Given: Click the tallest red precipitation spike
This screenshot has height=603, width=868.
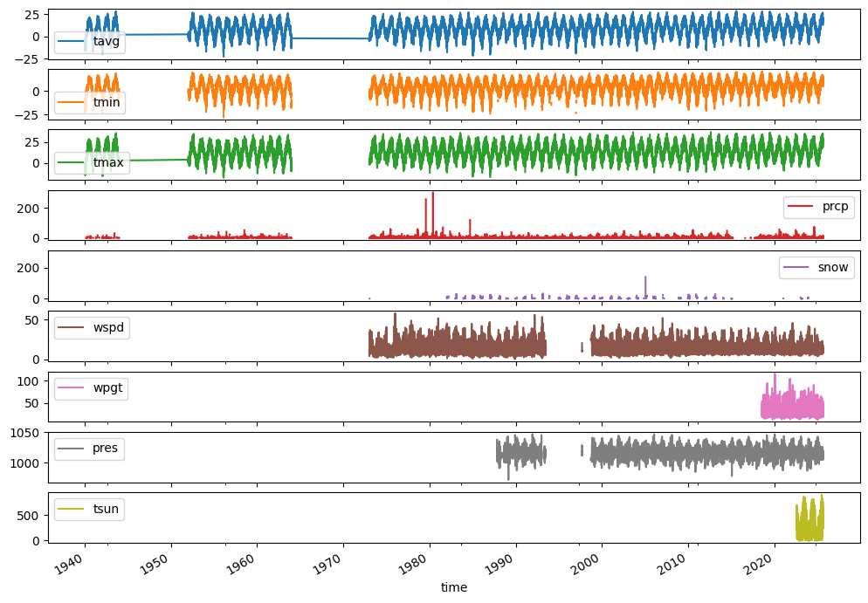Looking at the screenshot, I should click(x=432, y=194).
